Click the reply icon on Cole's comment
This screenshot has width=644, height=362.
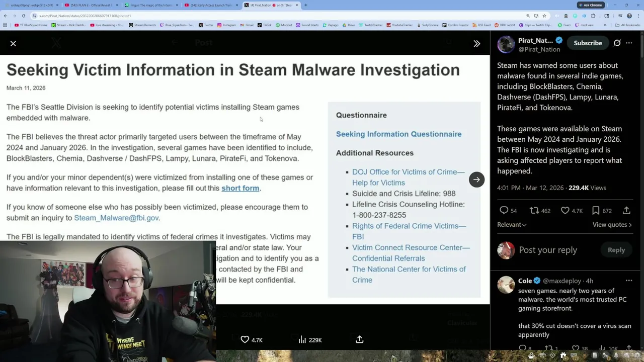[x=523, y=348]
